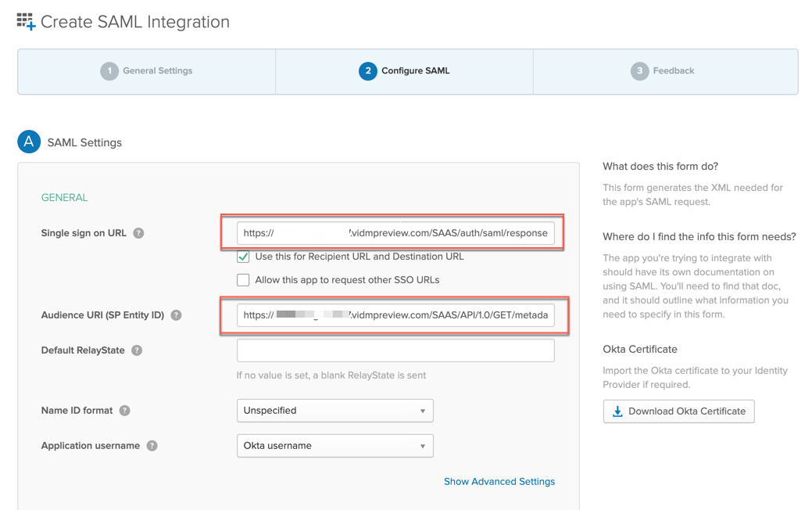Image resolution: width=812 pixels, height=510 pixels.
Task: Click the step 2 number circle
Action: [x=367, y=71]
